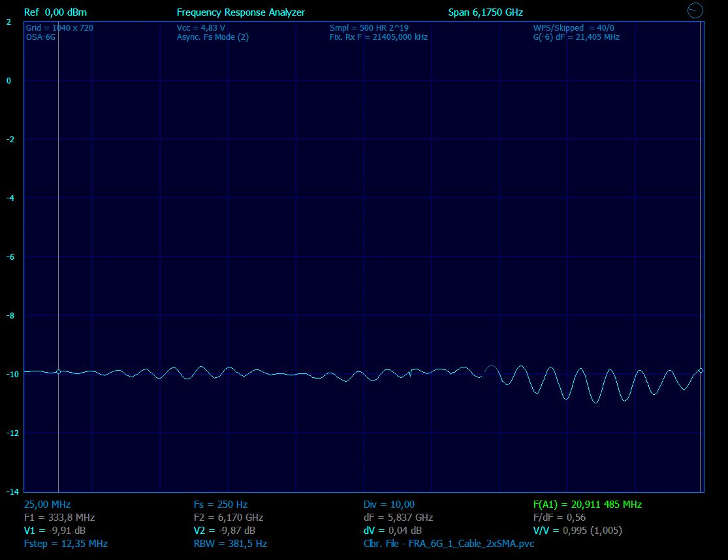728x560 pixels.
Task: Select the RBW = 381,5 Hz value
Action: [230, 543]
